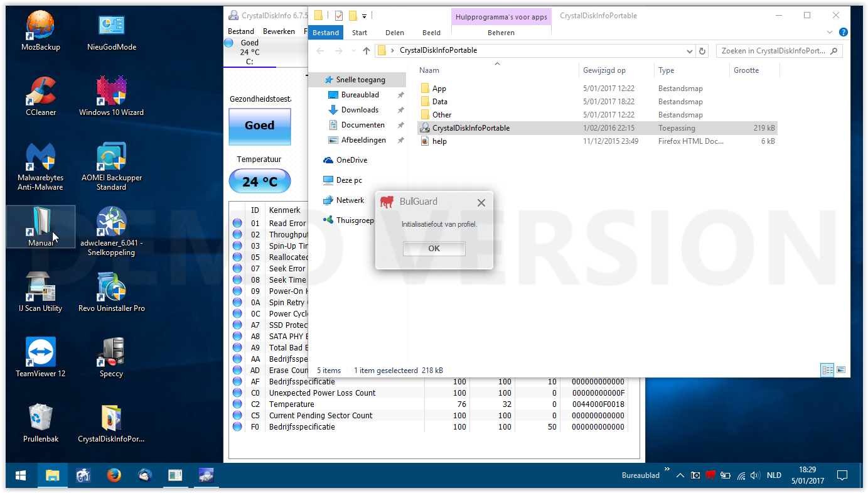Switch to details view layout toggle
This screenshot has width=868, height=493.
tap(827, 370)
